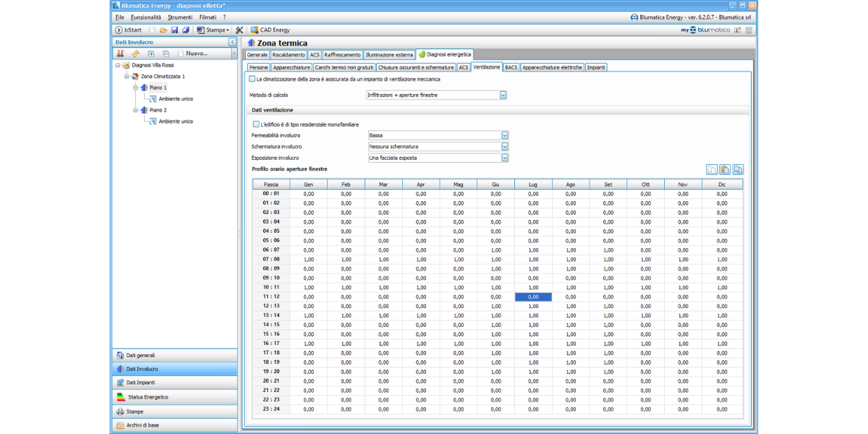Click the paste icon above the hourly table
This screenshot has height=434, width=868.
pos(725,169)
